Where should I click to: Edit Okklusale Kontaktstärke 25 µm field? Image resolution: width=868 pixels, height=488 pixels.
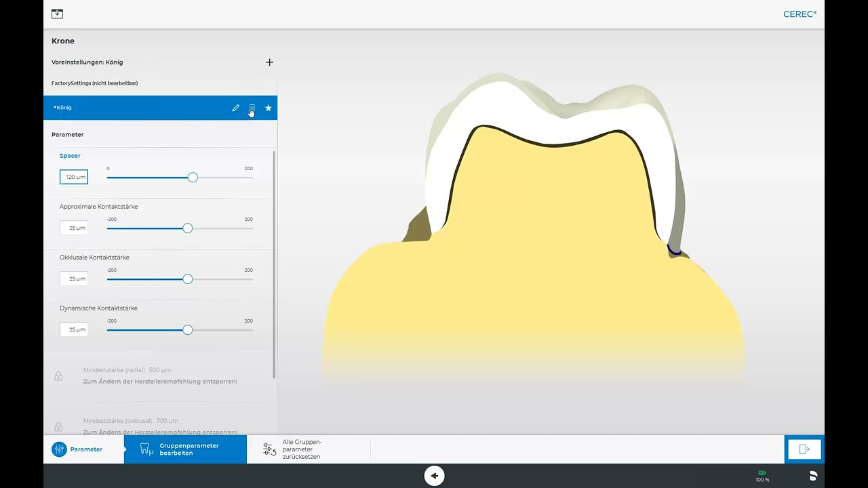click(x=74, y=279)
